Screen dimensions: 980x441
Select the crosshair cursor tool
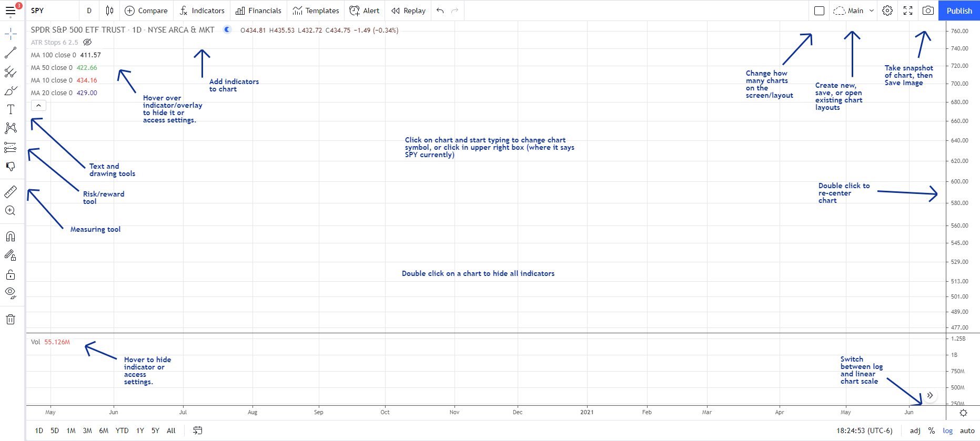(11, 35)
